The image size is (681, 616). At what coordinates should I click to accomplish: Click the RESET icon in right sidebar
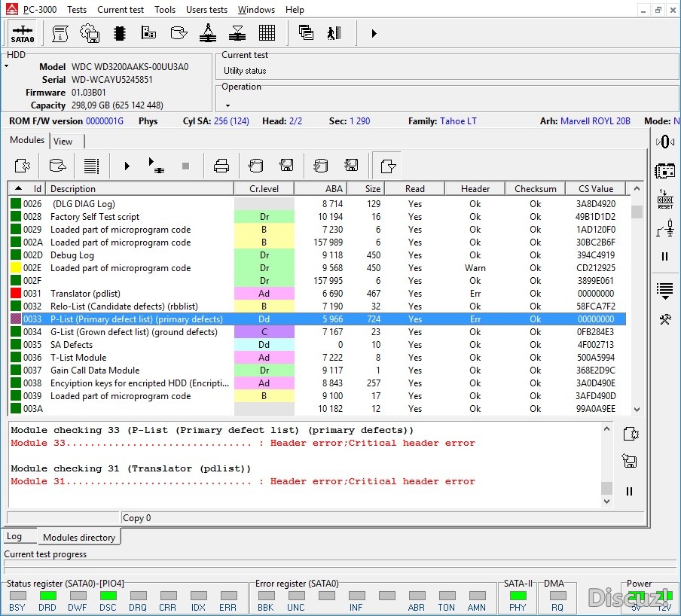pyautogui.click(x=665, y=200)
